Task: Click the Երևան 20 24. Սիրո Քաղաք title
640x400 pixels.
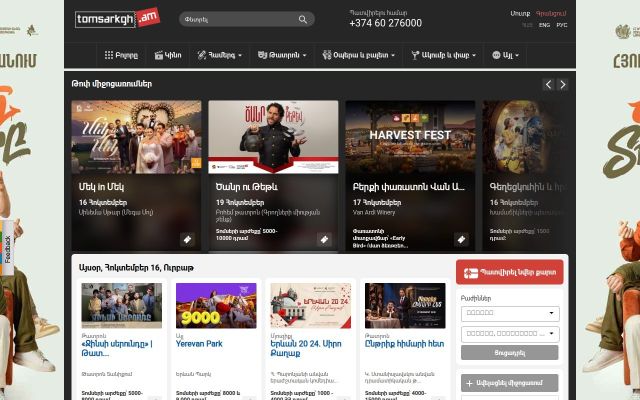Action: coord(306,348)
